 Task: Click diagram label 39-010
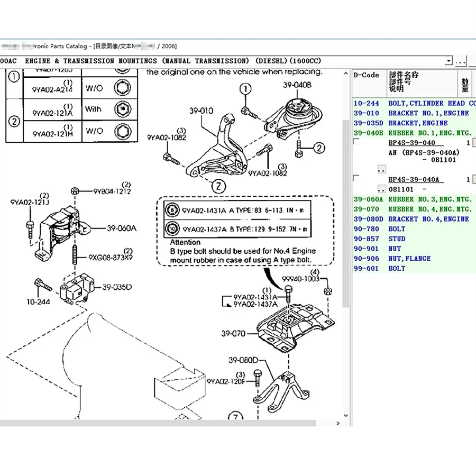click(201, 111)
